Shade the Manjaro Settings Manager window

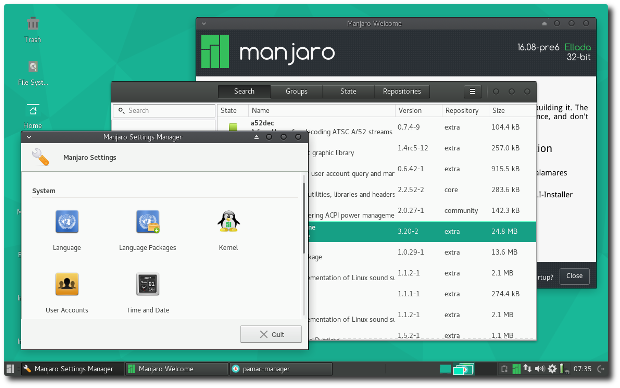[x=256, y=137]
